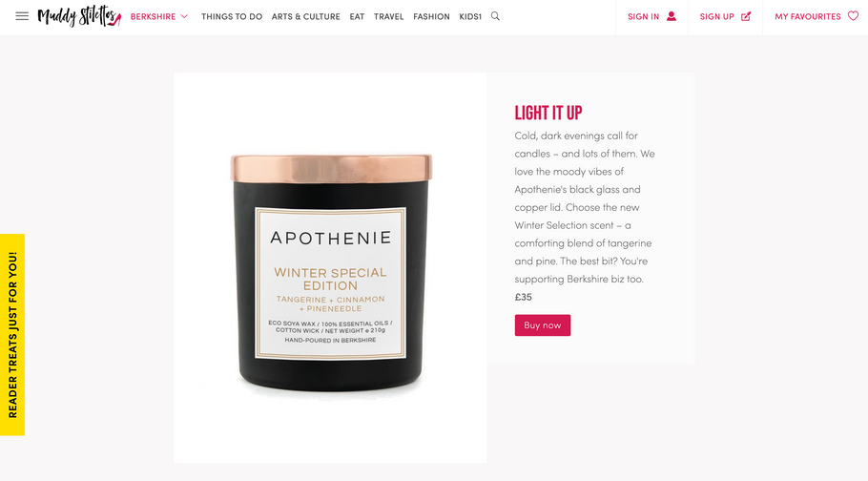
Task: Open the Things To Do menu
Action: [232, 16]
